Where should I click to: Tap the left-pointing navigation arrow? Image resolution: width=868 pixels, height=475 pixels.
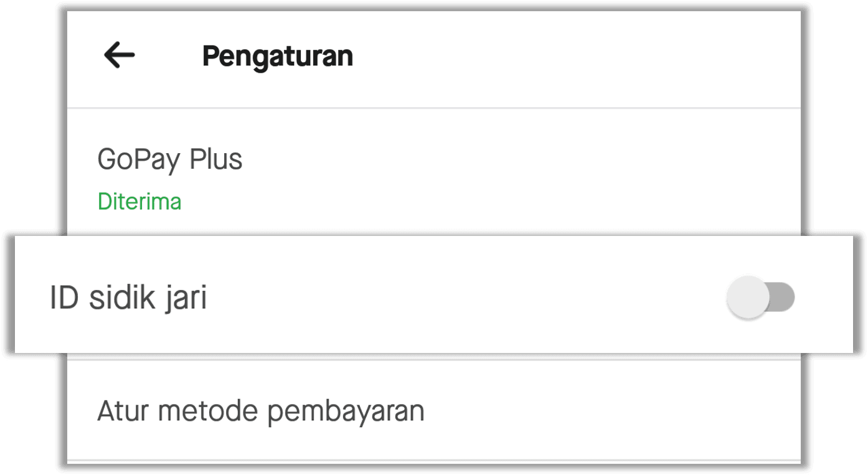point(118,55)
